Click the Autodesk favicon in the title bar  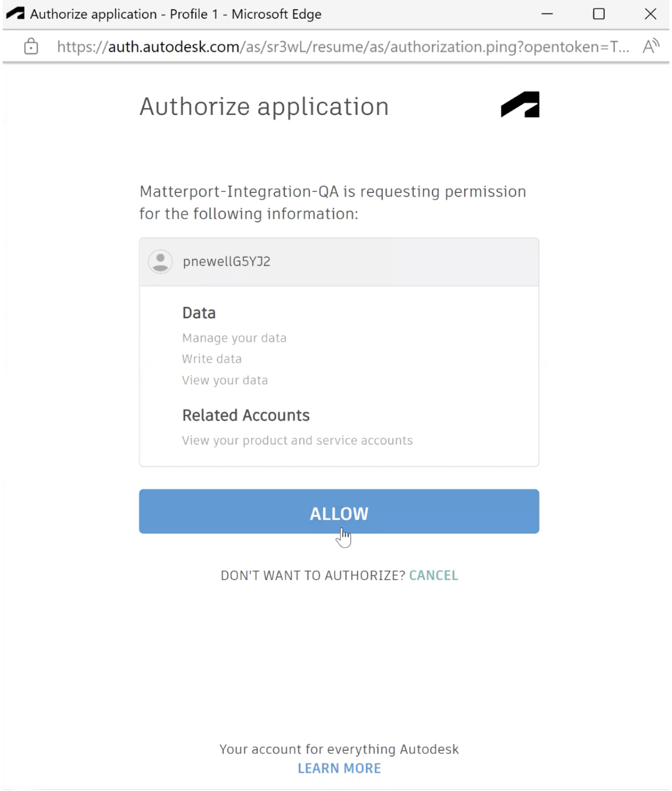pyautogui.click(x=15, y=14)
